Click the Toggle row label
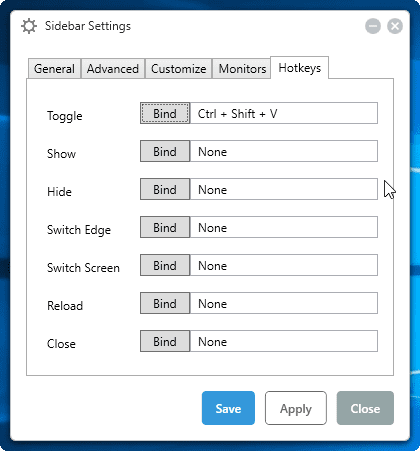Screen dimensions: 420x451 pyautogui.click(x=65, y=116)
